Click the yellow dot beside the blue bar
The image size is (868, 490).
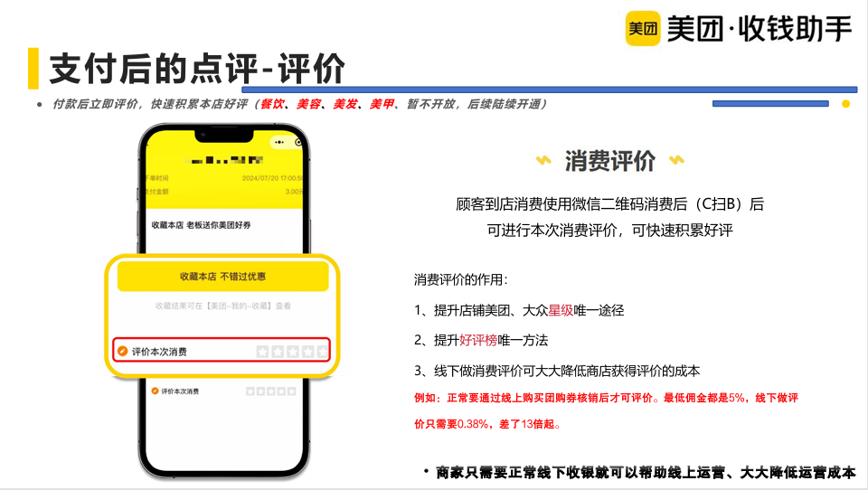(846, 104)
